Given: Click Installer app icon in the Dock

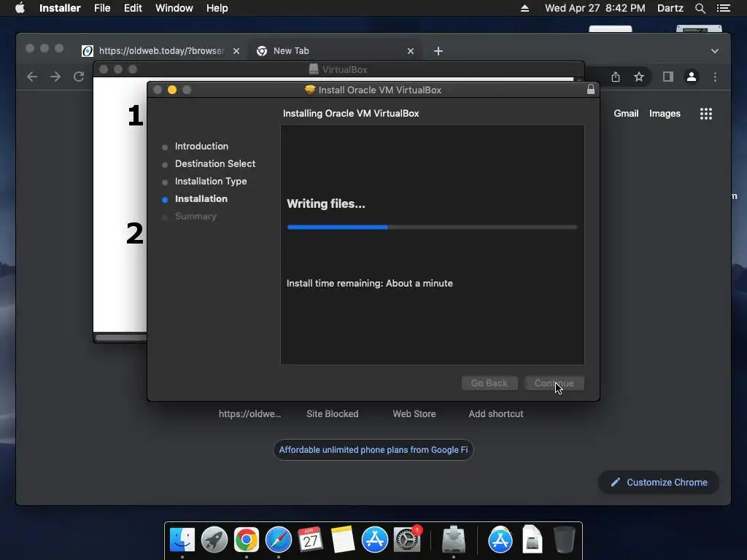Looking at the screenshot, I should click(454, 540).
